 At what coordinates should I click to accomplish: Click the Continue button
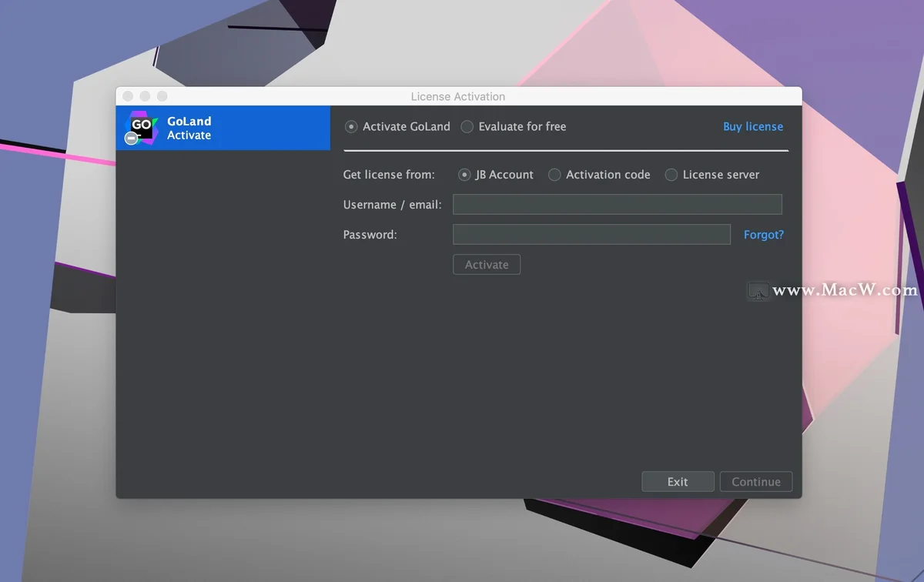(x=756, y=481)
